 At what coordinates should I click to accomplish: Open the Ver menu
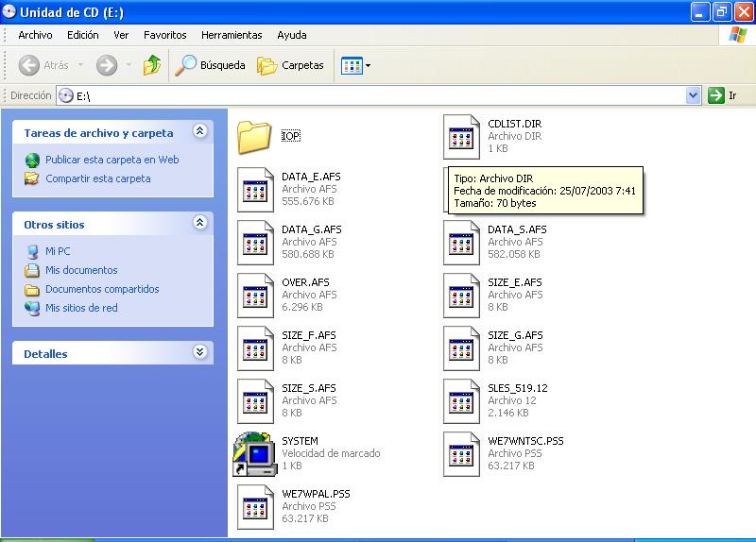point(121,35)
